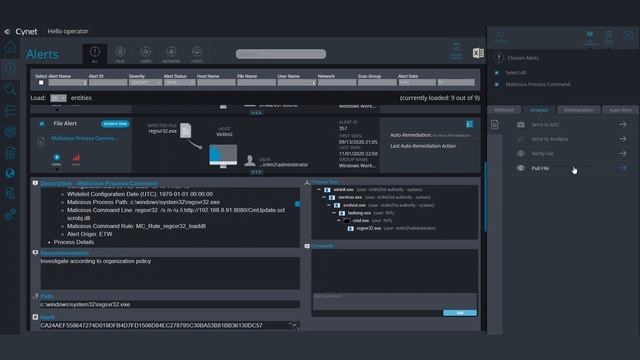Click the Send to Analysis arrow
This screenshot has width=640, height=360.
coord(622,139)
